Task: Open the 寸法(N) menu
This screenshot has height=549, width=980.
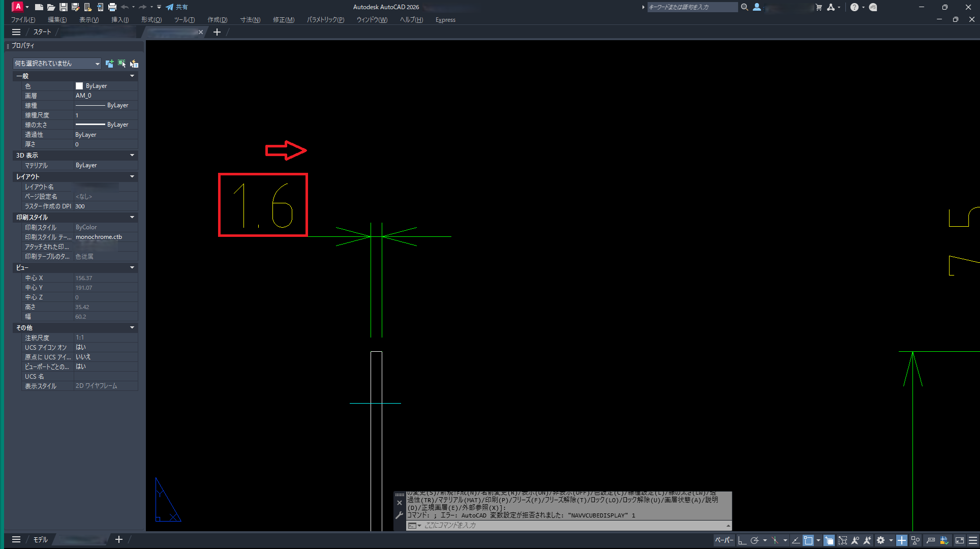Action: (x=250, y=20)
